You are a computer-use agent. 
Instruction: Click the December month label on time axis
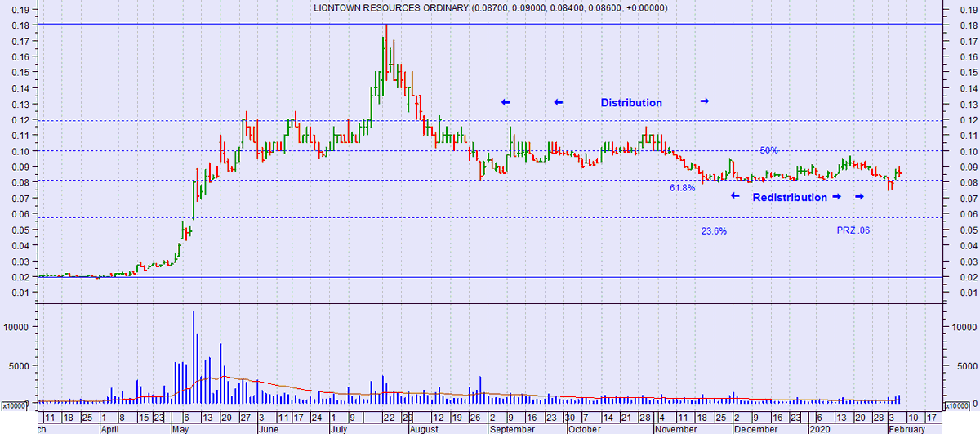click(x=755, y=428)
